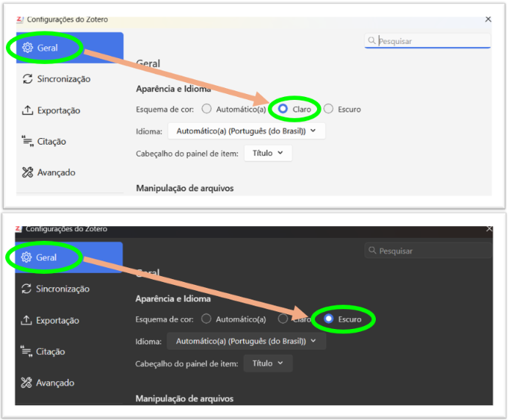This screenshot has width=508, height=420.
Task: Open Citação in the dark theme window
Action: 43,351
